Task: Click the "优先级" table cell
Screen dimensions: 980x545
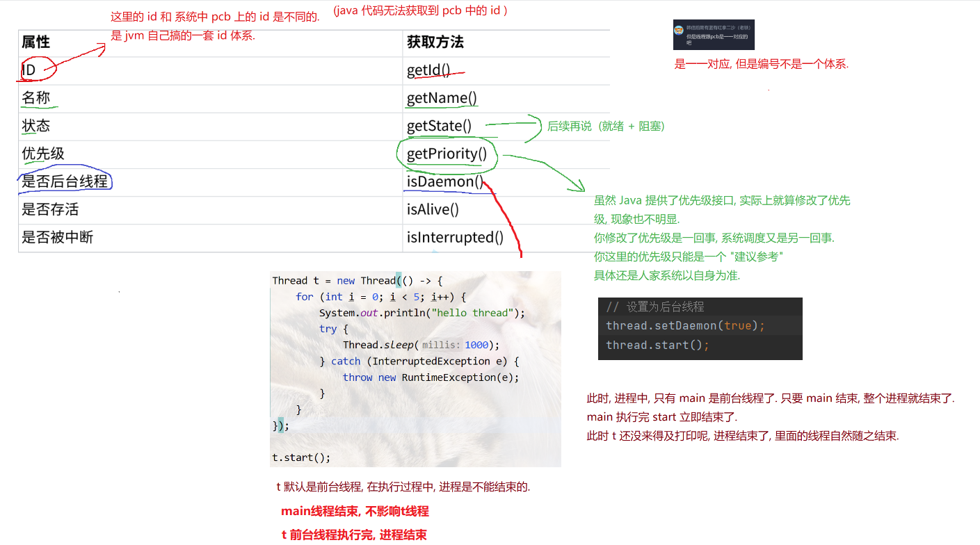Action: point(43,154)
